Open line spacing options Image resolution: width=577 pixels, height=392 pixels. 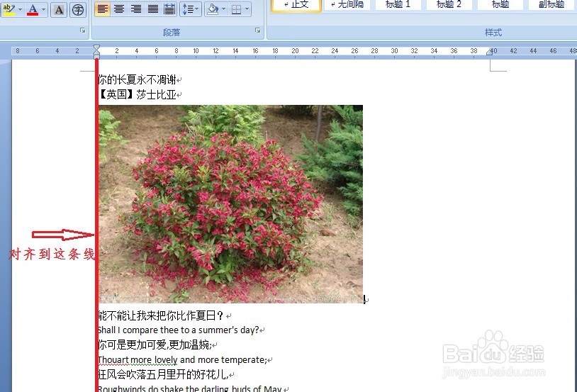tap(190, 9)
